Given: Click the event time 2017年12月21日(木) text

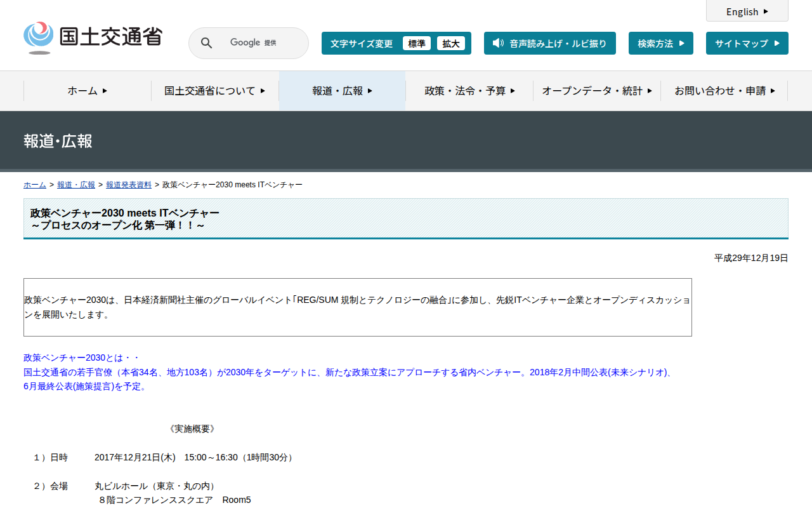Looking at the screenshot, I should tap(135, 457).
